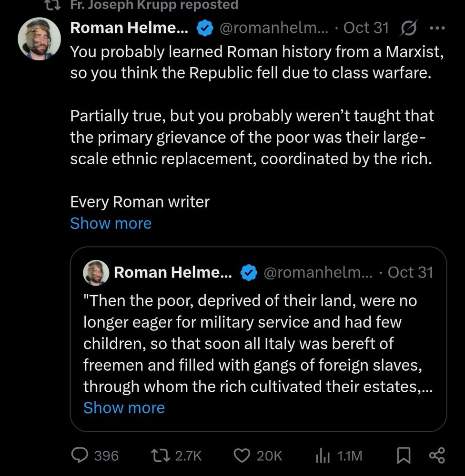Open the small avatar in quoted tweet
The image size is (465, 476).
96,273
